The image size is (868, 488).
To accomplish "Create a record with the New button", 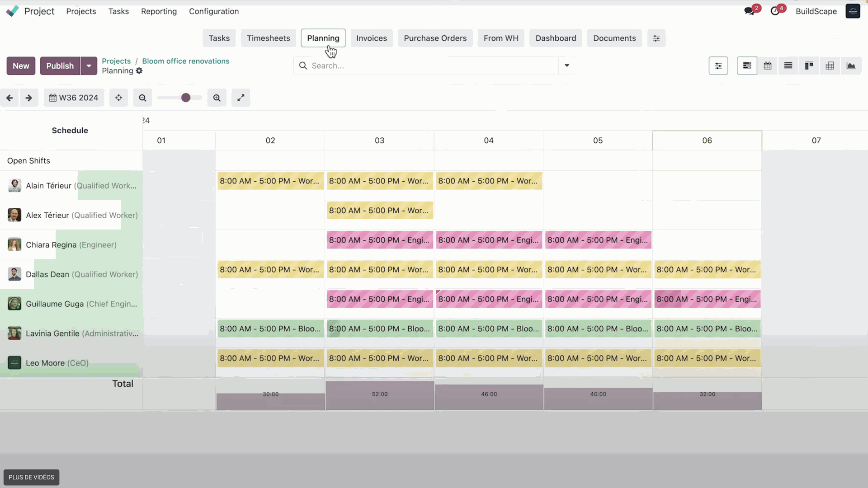I will 21,66.
